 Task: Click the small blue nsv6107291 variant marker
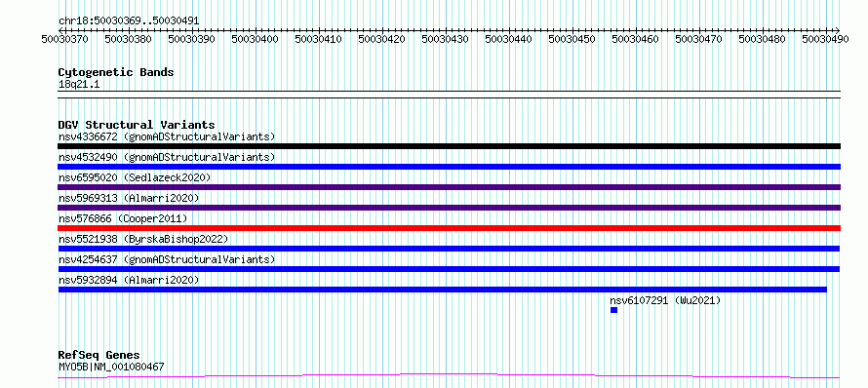pyautogui.click(x=613, y=310)
